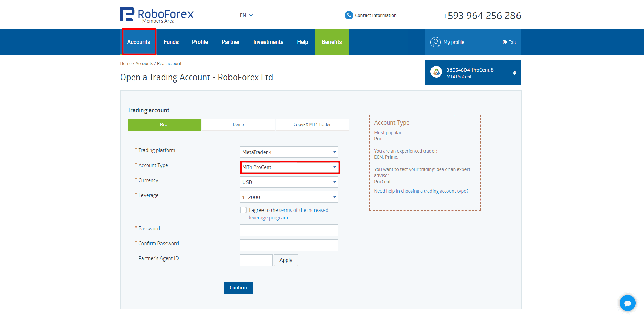Switch to the Demo account tab
644x319 pixels.
click(238, 124)
